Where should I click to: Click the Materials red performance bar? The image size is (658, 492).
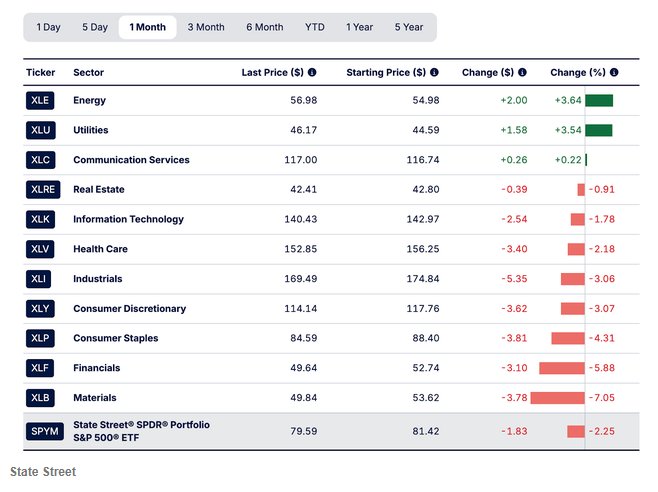[x=557, y=398]
